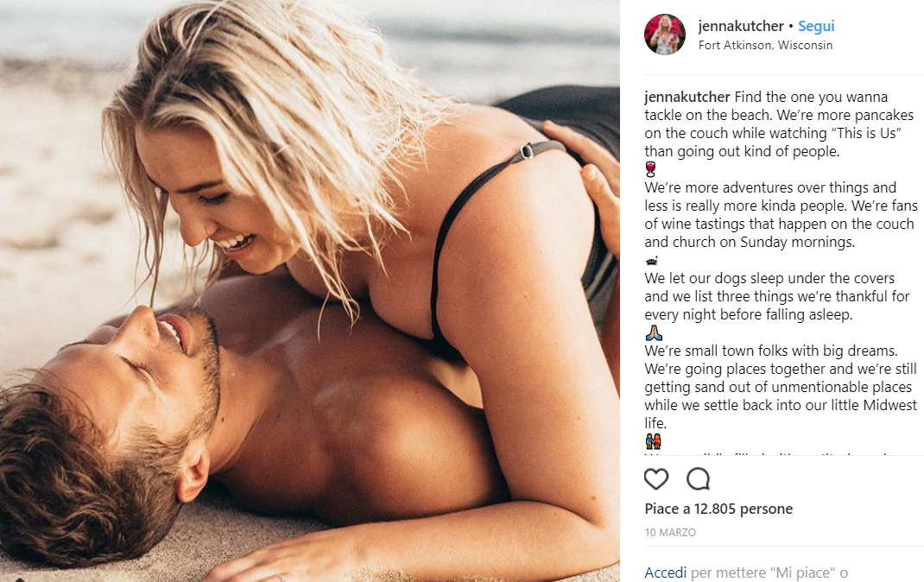Image resolution: width=924 pixels, height=582 pixels.
Task: Click the wine glass emoji in caption
Action: (650, 169)
